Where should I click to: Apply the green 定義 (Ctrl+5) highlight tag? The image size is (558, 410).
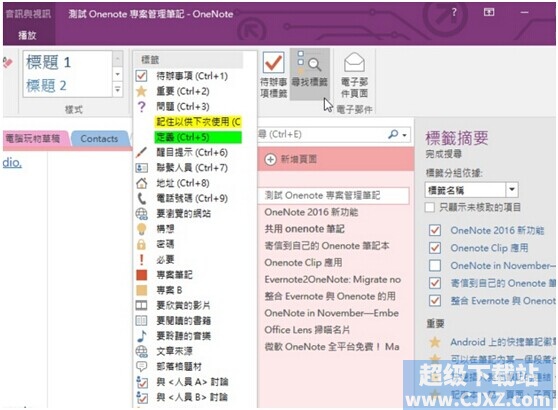[x=198, y=137]
